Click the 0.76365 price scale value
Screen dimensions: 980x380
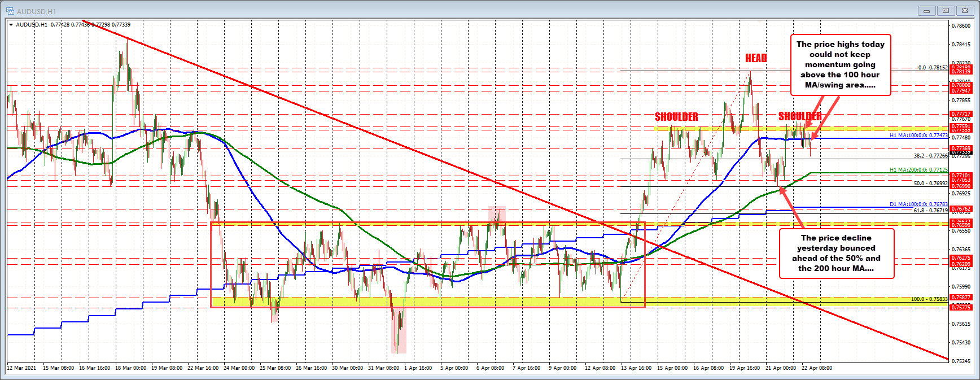click(961, 250)
